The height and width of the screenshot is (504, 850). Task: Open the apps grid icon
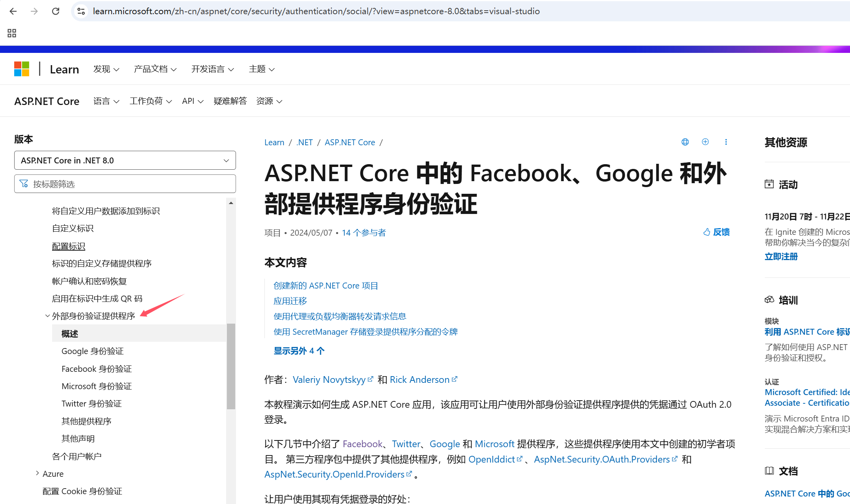pyautogui.click(x=12, y=33)
